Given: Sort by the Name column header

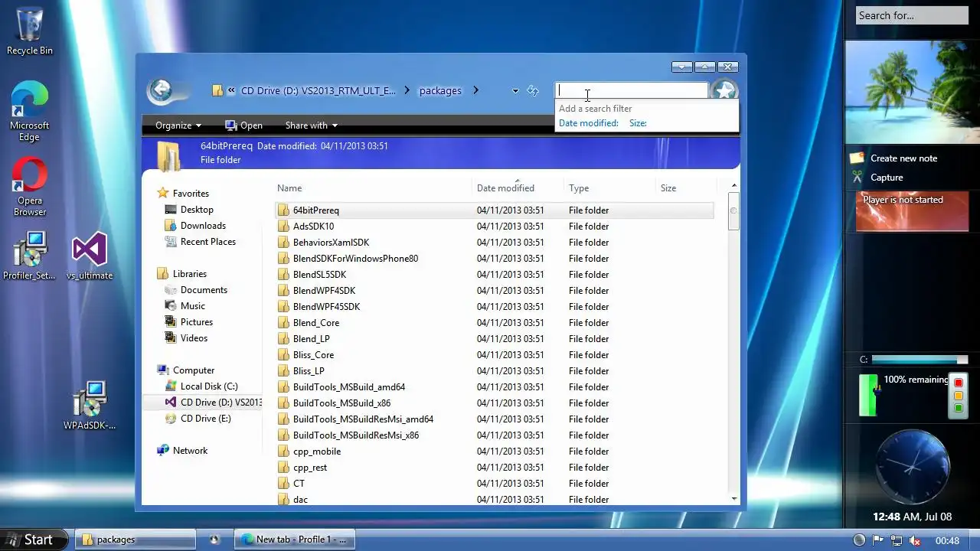Looking at the screenshot, I should tap(374, 188).
